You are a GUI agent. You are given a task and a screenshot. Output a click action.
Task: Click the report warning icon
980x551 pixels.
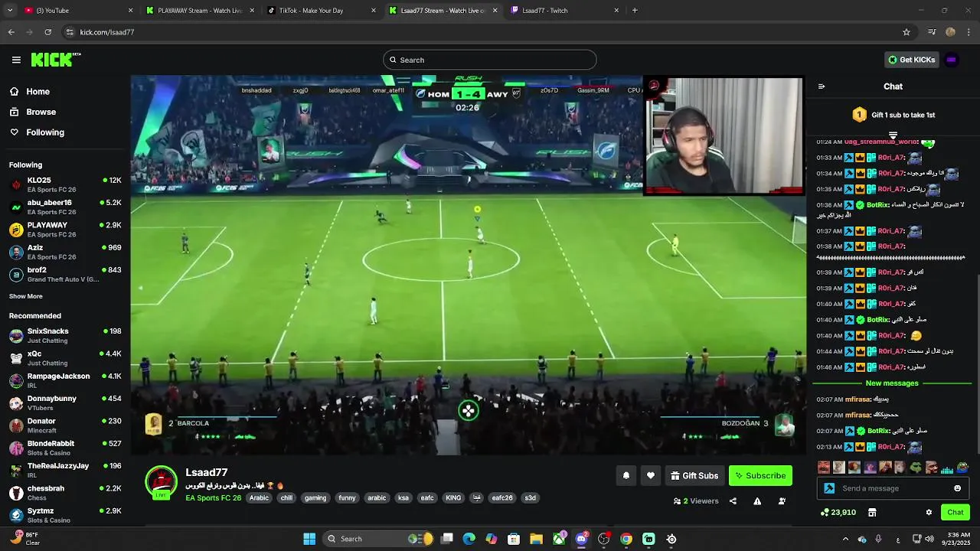(x=757, y=501)
